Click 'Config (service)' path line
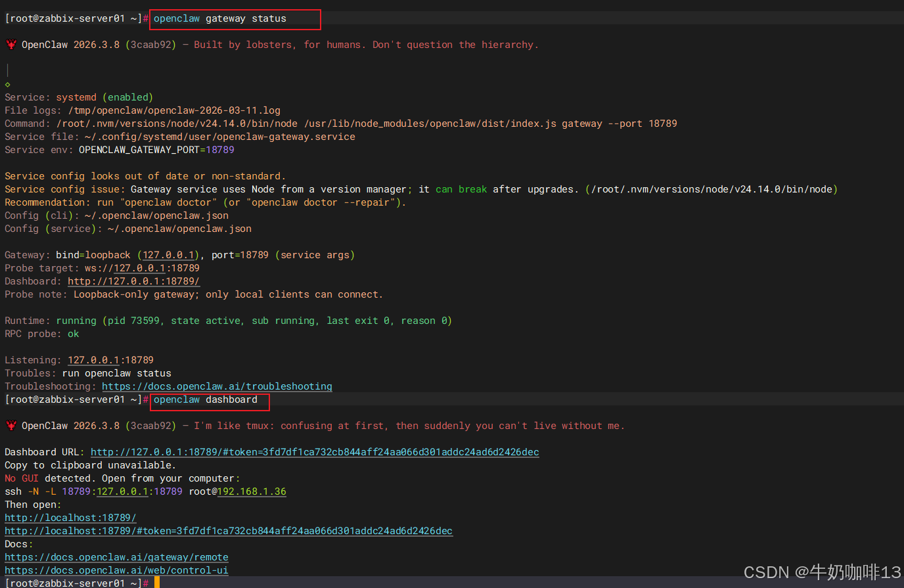 (x=128, y=229)
